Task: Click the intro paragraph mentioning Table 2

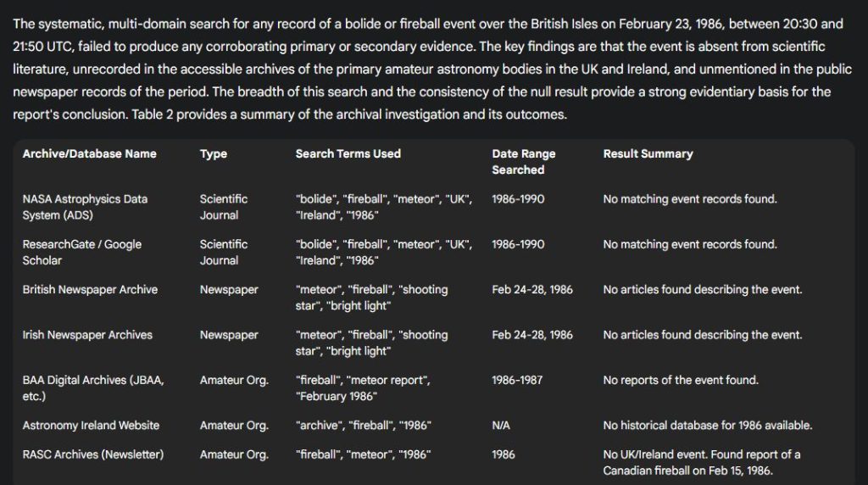Action: click(x=431, y=70)
